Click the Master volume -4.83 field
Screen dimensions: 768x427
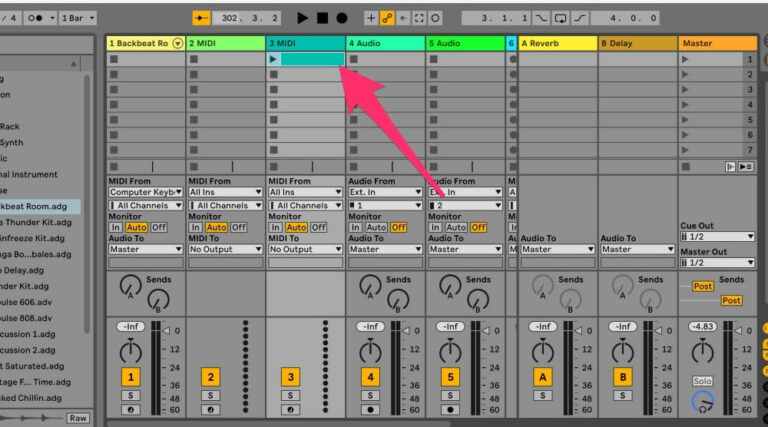tap(702, 326)
